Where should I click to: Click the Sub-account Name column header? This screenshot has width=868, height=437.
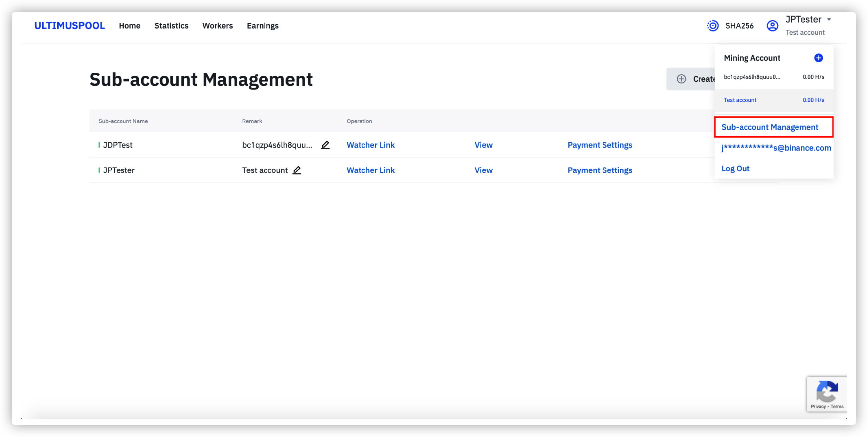(x=123, y=121)
